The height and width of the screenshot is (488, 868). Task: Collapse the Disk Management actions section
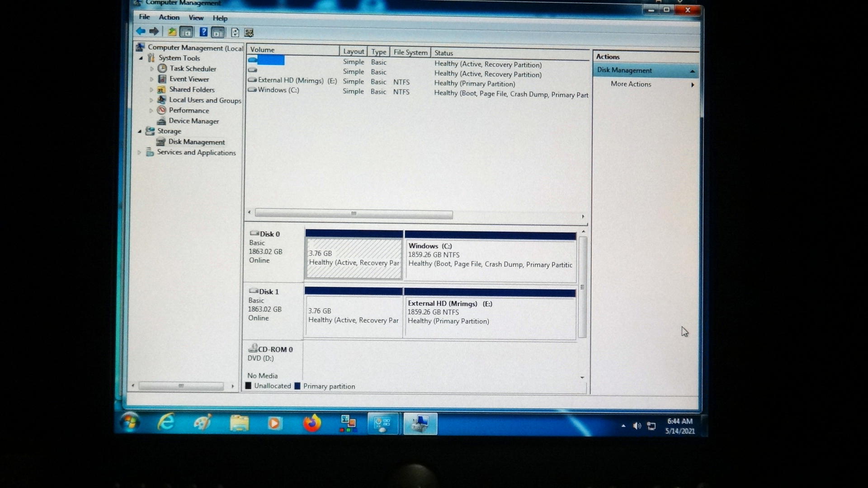[x=692, y=71]
